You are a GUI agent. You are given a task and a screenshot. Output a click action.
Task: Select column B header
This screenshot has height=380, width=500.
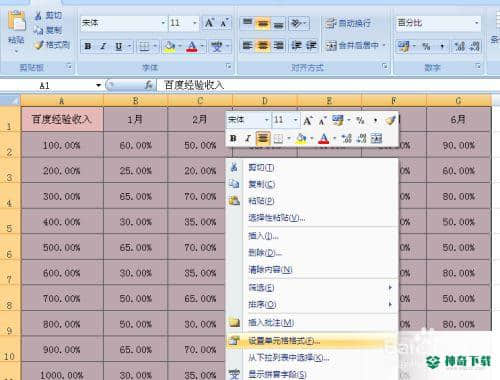coord(135,101)
